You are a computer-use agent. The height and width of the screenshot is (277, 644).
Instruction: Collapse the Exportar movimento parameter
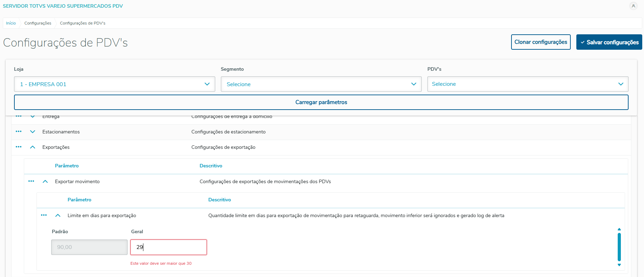pyautogui.click(x=45, y=181)
